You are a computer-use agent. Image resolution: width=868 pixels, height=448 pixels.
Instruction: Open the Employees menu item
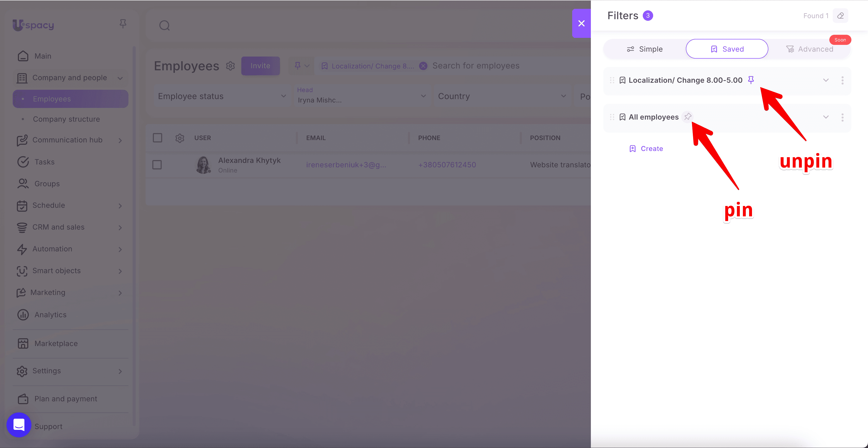tap(70, 99)
